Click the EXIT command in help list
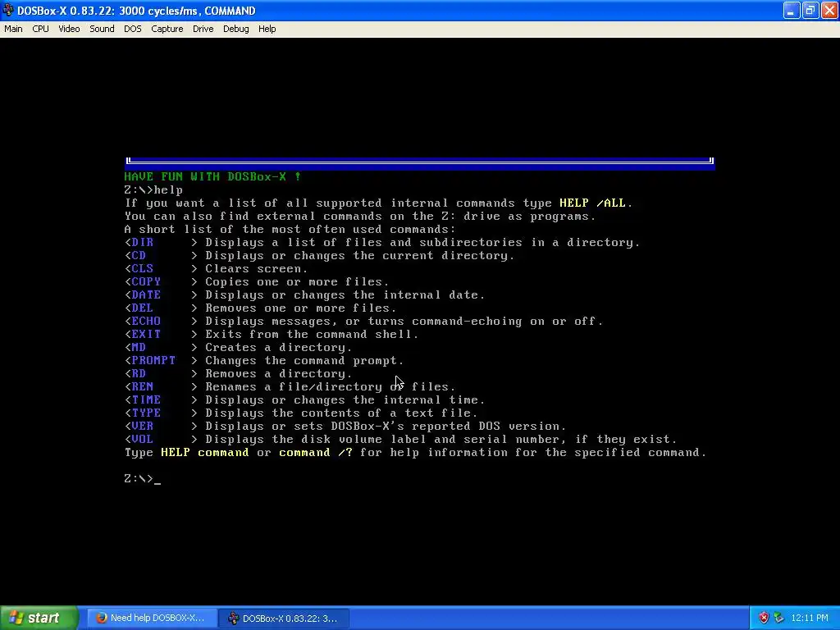The width and height of the screenshot is (840, 630). [146, 335]
